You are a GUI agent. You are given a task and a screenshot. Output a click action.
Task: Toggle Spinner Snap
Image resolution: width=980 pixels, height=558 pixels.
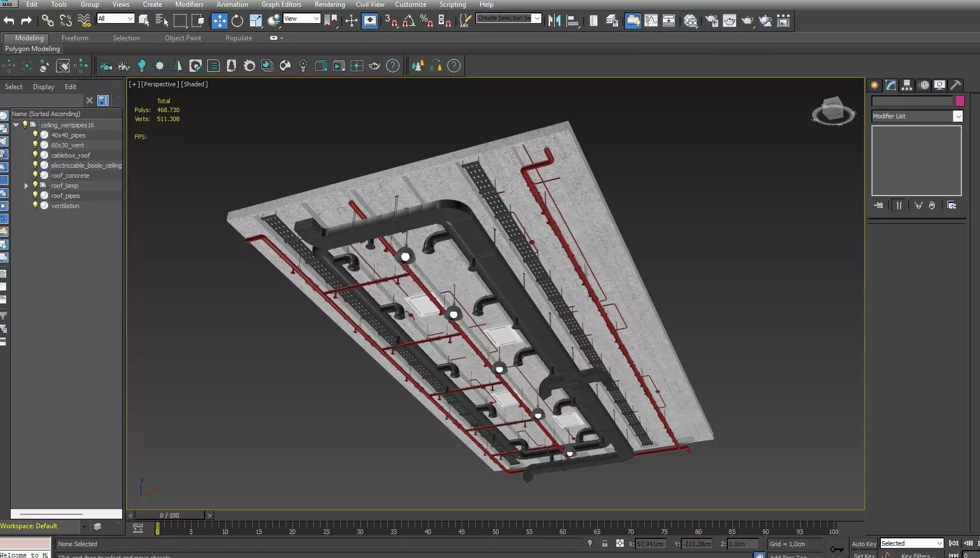pyautogui.click(x=445, y=21)
